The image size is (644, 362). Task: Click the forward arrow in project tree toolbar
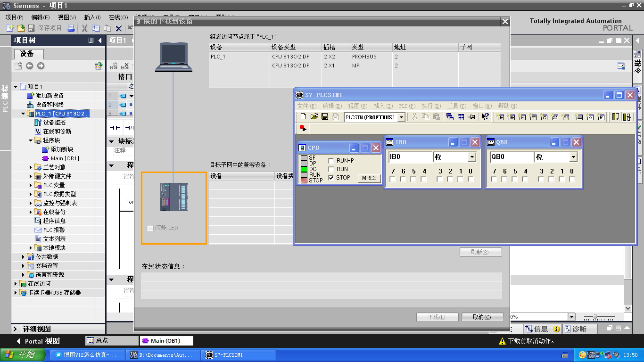pos(41,66)
